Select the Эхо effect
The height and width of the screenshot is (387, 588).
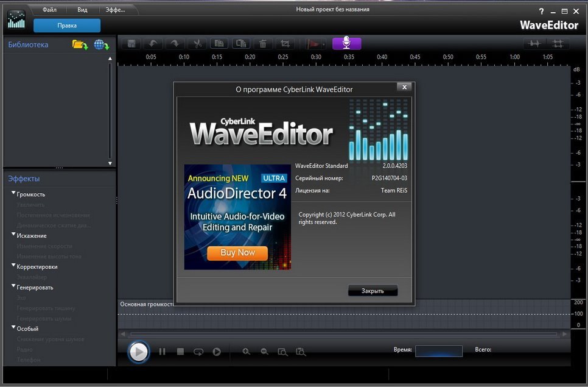[x=21, y=297]
